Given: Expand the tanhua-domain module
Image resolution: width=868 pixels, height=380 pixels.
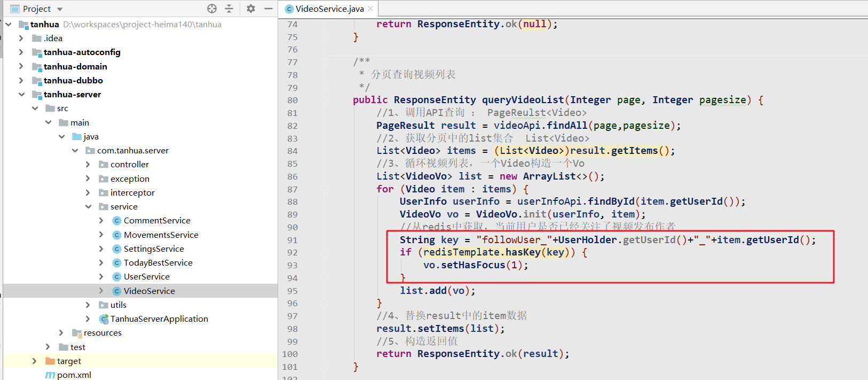Looking at the screenshot, I should coord(21,66).
